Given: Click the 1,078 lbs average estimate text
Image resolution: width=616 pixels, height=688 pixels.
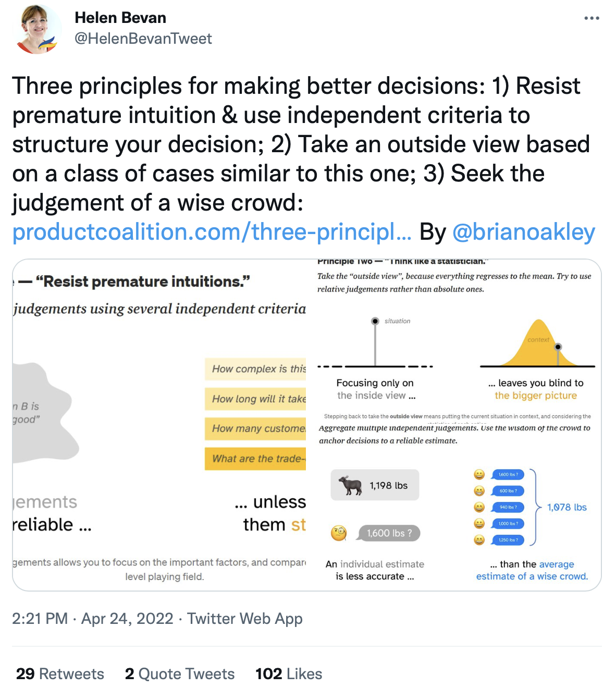Looking at the screenshot, I should coord(566,507).
